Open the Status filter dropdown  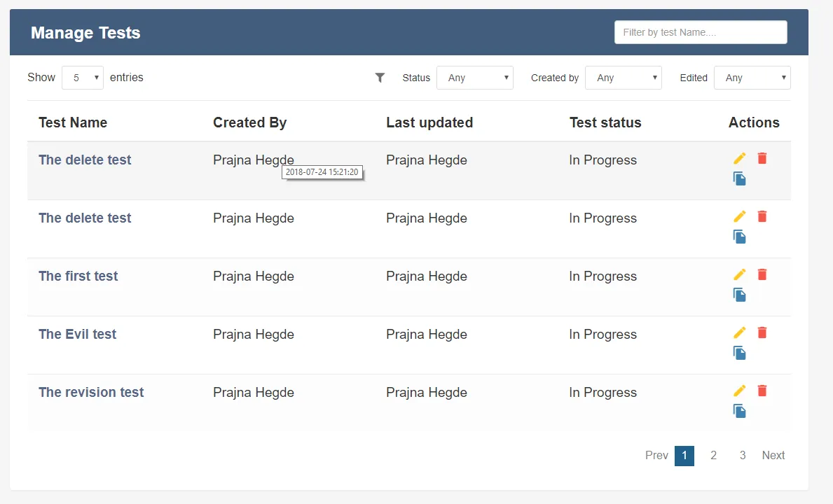475,78
